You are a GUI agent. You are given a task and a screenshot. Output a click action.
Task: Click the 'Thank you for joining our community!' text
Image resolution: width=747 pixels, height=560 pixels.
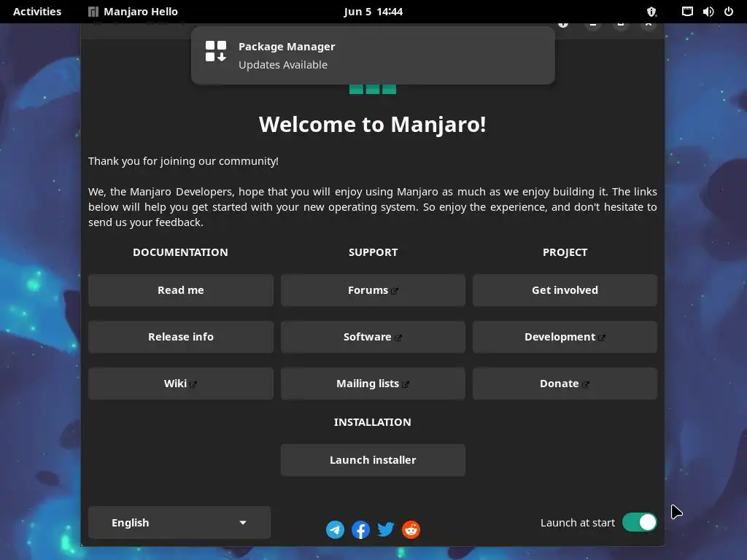click(183, 161)
